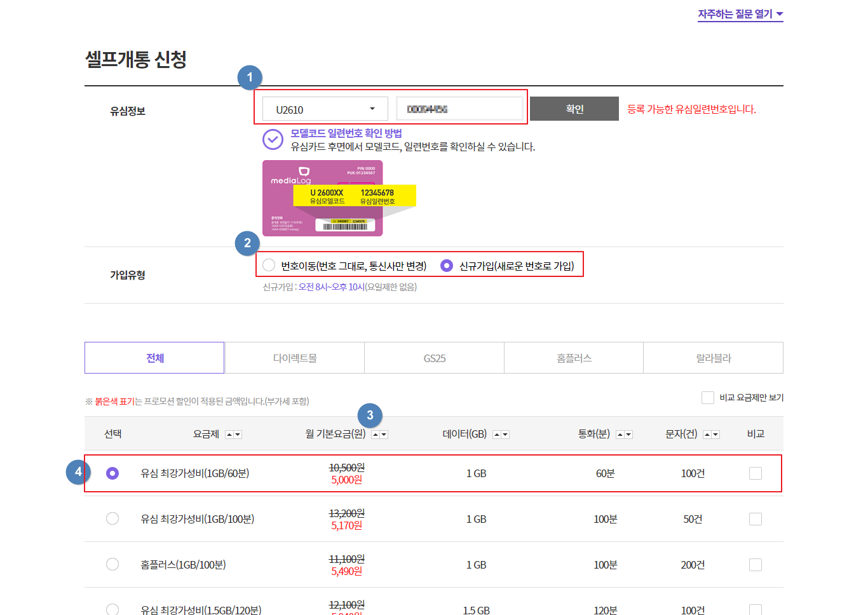Click the 1.5 GB data value
Screen dimensions: 868x615
(x=477, y=611)
